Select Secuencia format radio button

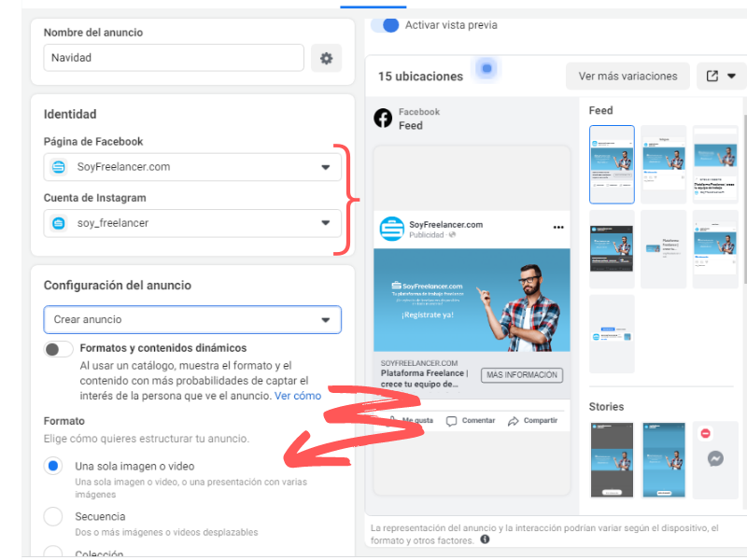tap(53, 516)
